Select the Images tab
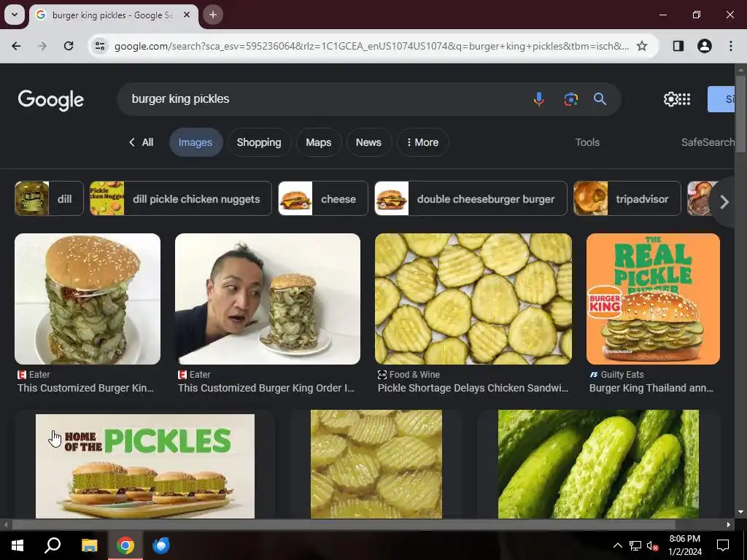747x560 pixels. point(196,142)
